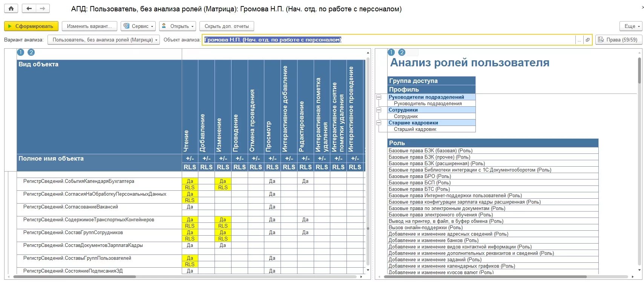Image resolution: width=644 pixels, height=282 pixels.
Task: Click the Изменение column header
Action: click(223, 107)
